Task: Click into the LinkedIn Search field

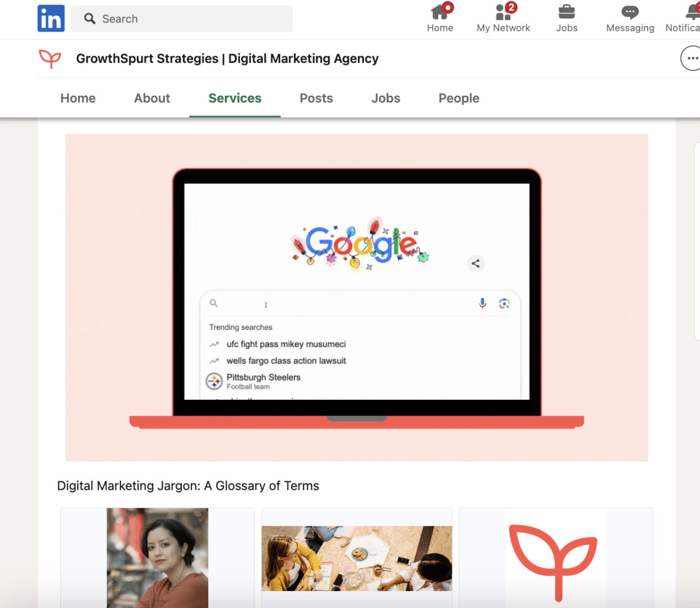Action: [182, 19]
